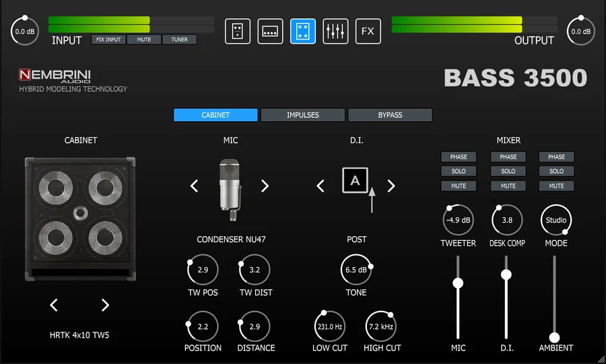Select next microphone type
The width and height of the screenshot is (606, 364).
tap(265, 186)
